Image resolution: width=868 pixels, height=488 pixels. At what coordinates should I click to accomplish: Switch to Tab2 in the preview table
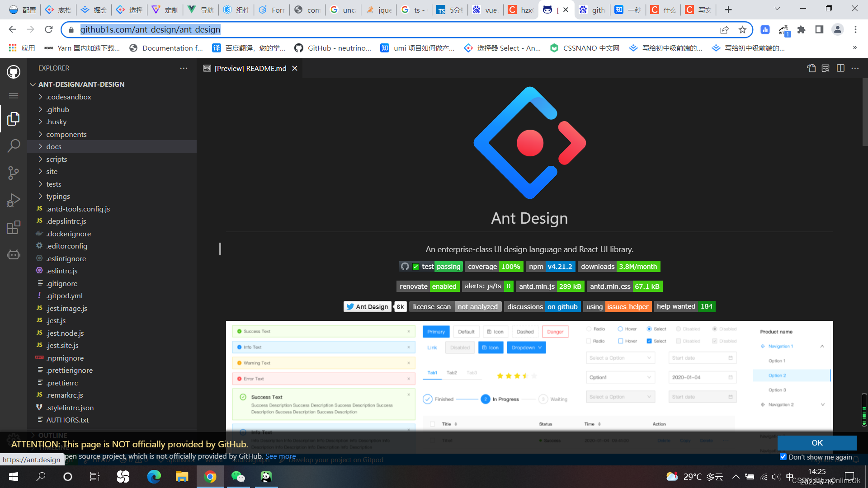pos(452,373)
